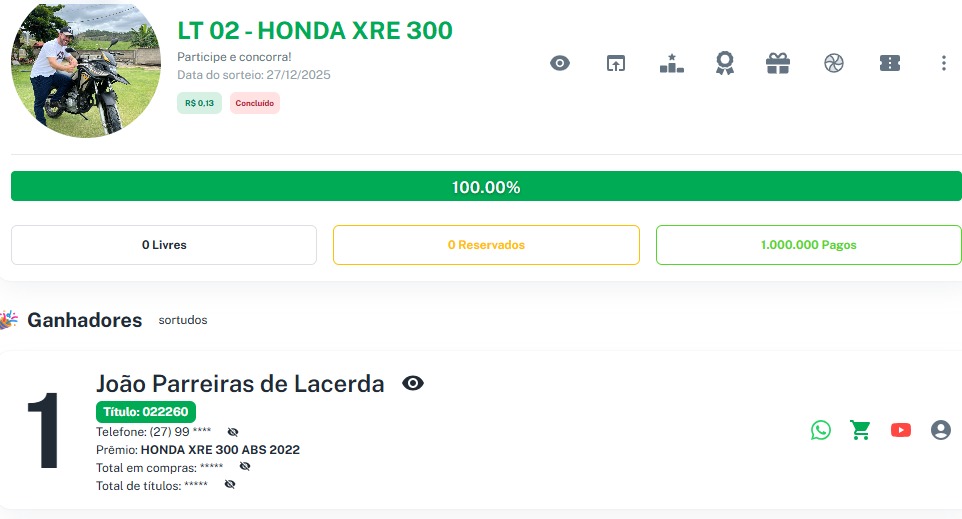
Task: View the winner's purchases cart icon
Action: (x=860, y=430)
